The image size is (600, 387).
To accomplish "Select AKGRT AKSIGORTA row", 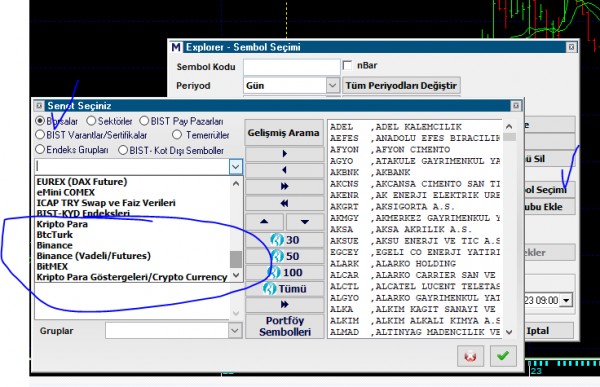I will [x=415, y=206].
